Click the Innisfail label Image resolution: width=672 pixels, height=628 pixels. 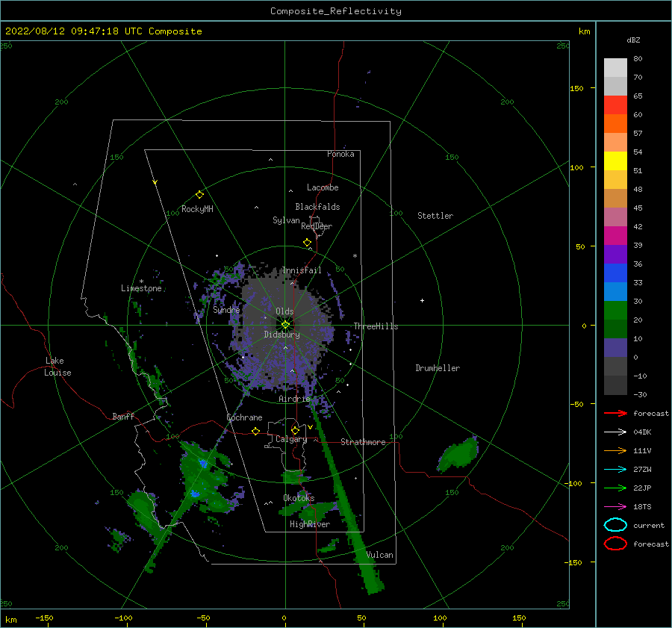(302, 270)
